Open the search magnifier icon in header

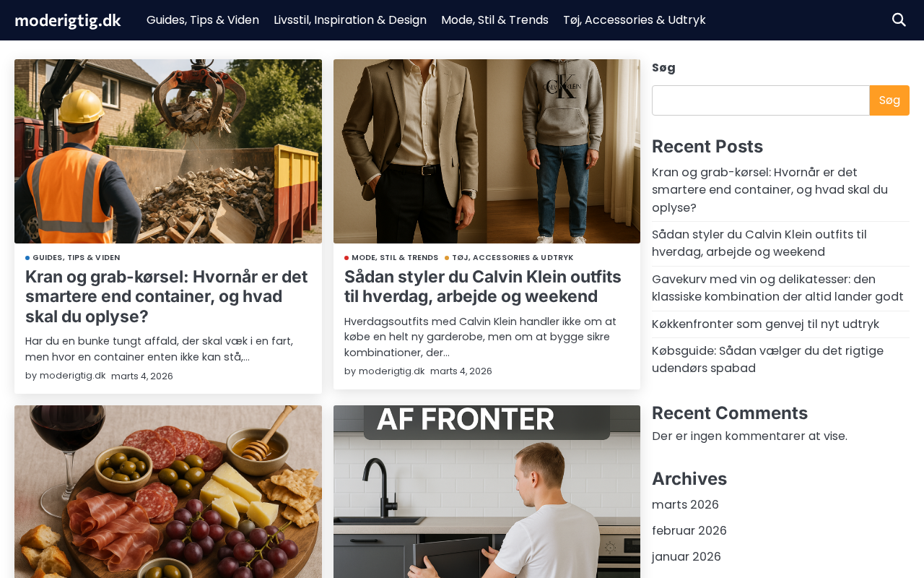(x=899, y=20)
